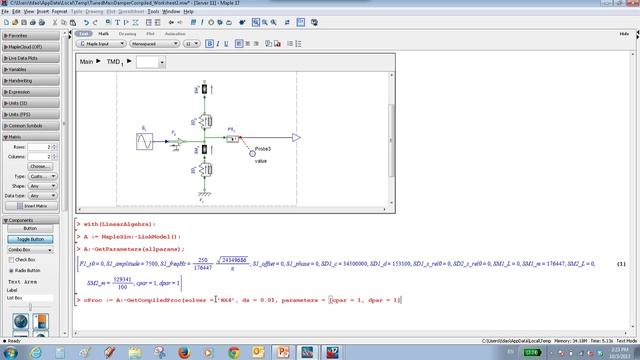The width and height of the screenshot is (640, 360).
Task: Click the Underline formatting icon
Action: pyautogui.click(x=226, y=44)
